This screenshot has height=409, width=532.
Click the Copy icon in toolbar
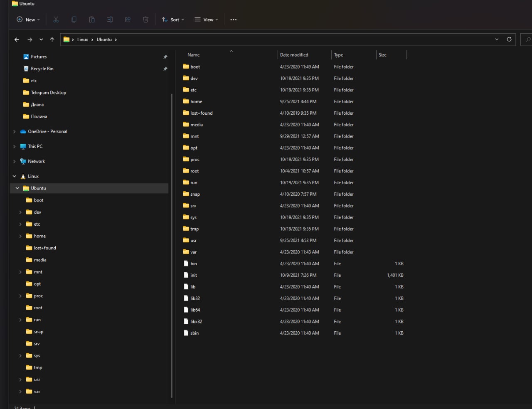point(74,20)
